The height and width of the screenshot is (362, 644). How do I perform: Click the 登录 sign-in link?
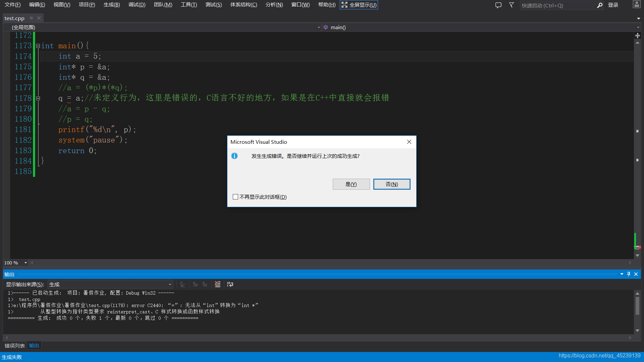point(613,5)
